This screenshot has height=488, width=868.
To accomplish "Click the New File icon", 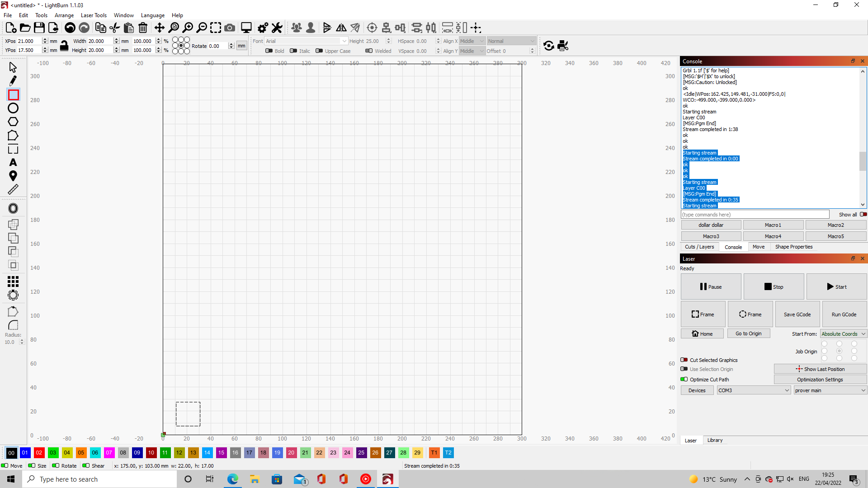I will tap(11, 28).
